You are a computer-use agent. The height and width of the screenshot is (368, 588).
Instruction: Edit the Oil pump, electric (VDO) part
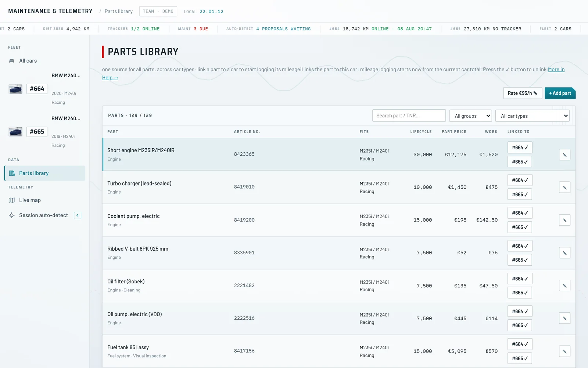[x=564, y=318]
